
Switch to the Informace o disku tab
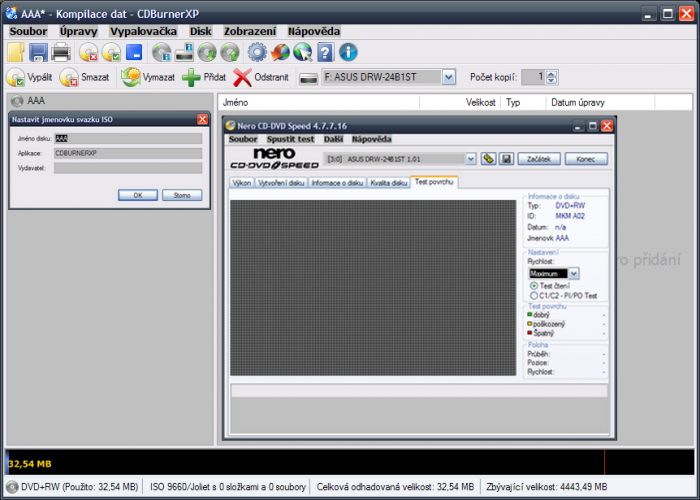(x=337, y=183)
